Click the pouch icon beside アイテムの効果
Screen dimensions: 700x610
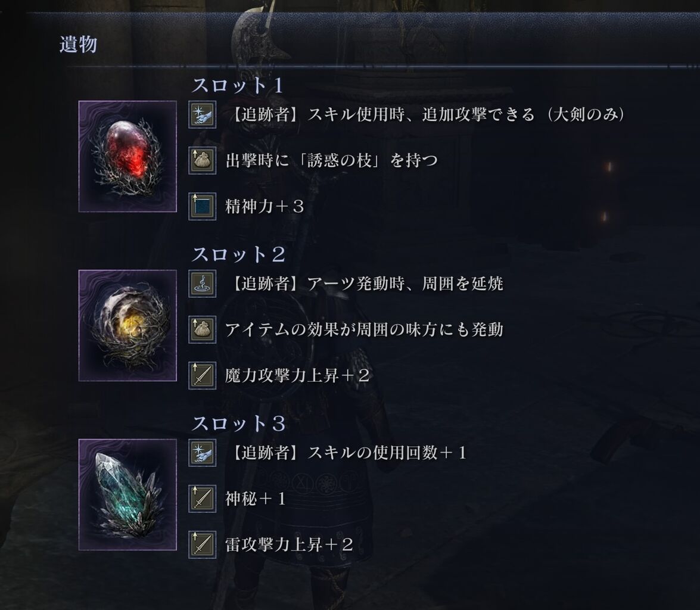[x=202, y=329]
